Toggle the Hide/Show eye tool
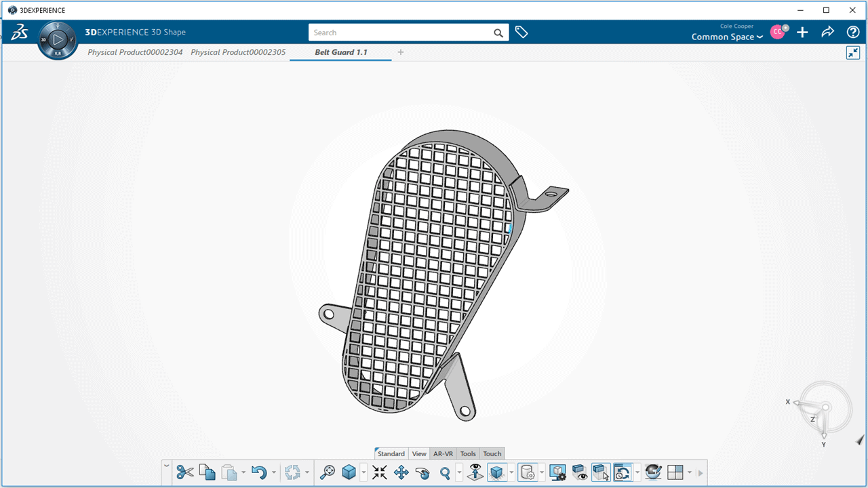Image resolution: width=868 pixels, height=488 pixels. (579, 472)
